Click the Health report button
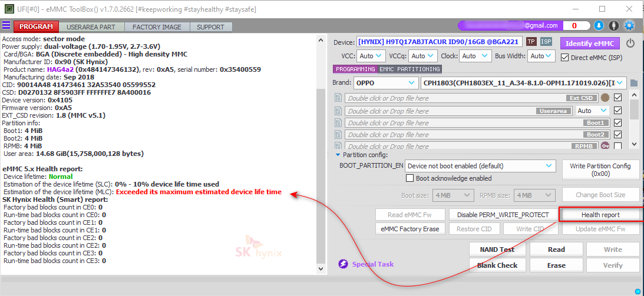 pyautogui.click(x=600, y=215)
